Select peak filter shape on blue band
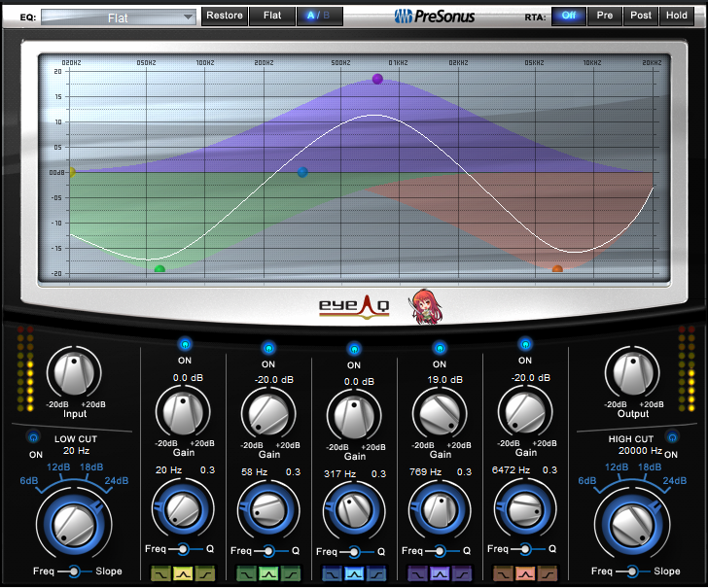 [x=354, y=574]
